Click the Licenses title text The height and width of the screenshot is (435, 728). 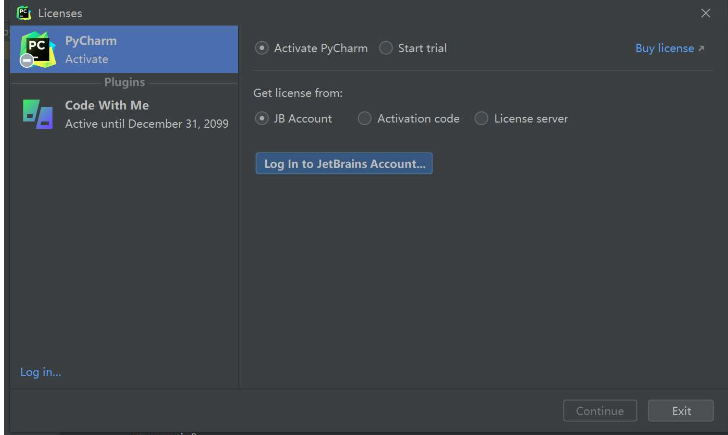(60, 13)
